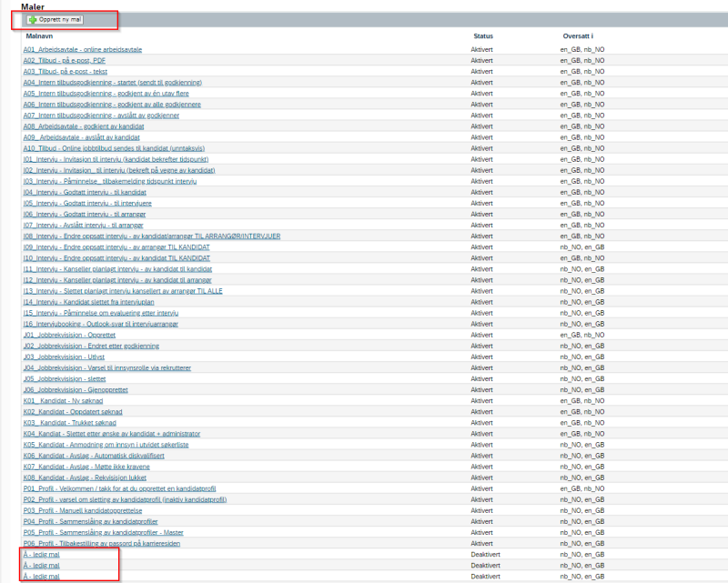This screenshot has height=583, width=728.
Task: Open J06_Jobbrekvisisjon - Gjenopprettet template
Action: (x=76, y=390)
